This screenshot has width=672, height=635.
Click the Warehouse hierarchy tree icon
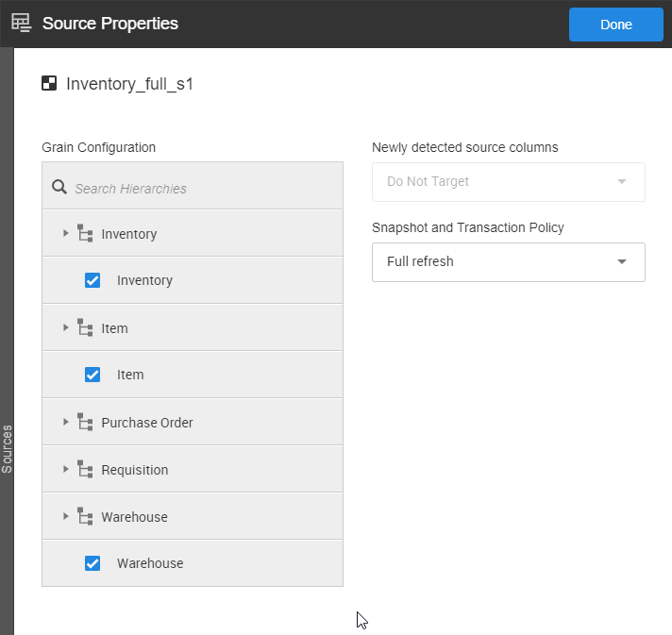coord(85,516)
